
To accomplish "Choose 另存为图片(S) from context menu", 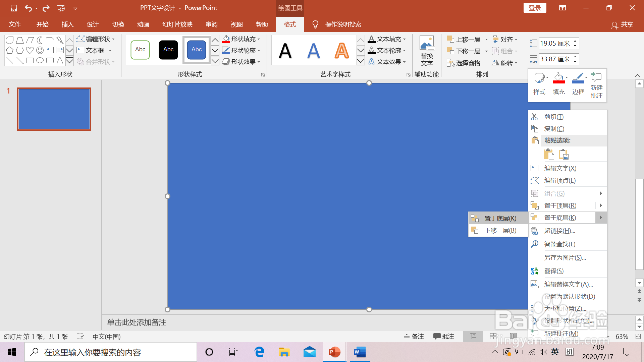I will pyautogui.click(x=568, y=257).
